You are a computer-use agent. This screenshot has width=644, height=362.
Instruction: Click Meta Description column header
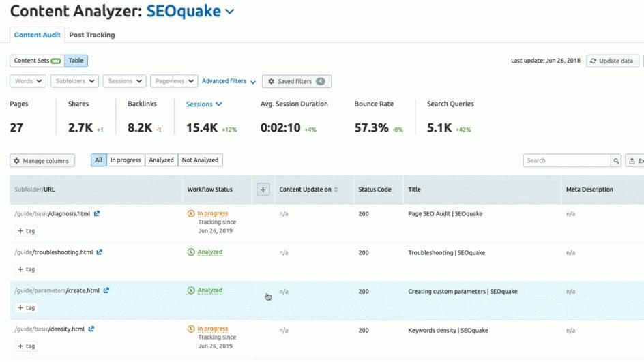pos(589,190)
